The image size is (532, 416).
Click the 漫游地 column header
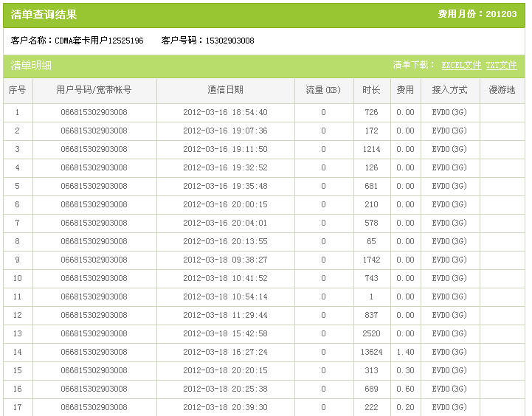[502, 90]
